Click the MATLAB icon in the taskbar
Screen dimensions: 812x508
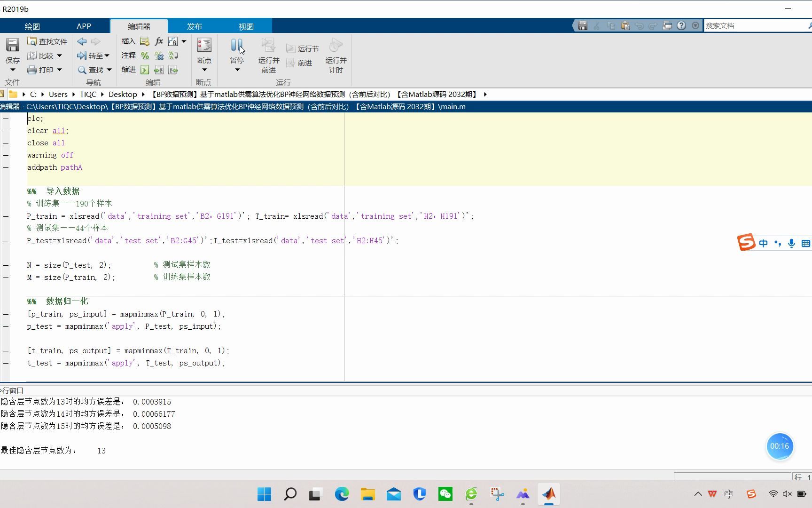pyautogui.click(x=549, y=494)
